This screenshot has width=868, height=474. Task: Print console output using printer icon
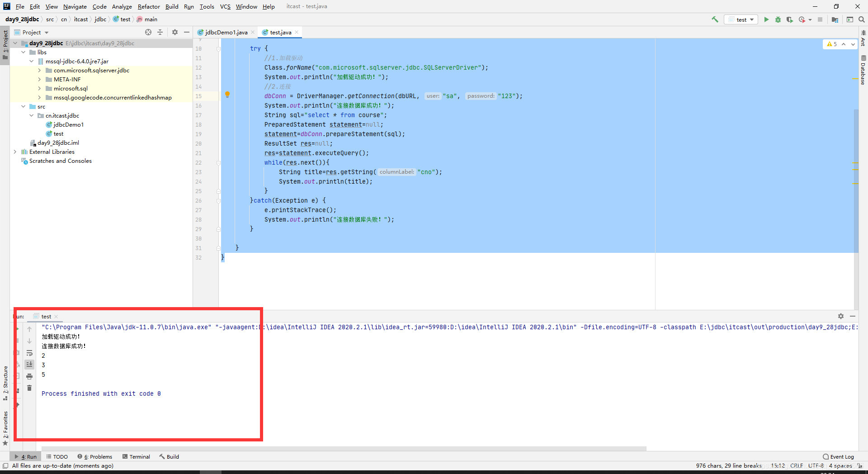30,376
